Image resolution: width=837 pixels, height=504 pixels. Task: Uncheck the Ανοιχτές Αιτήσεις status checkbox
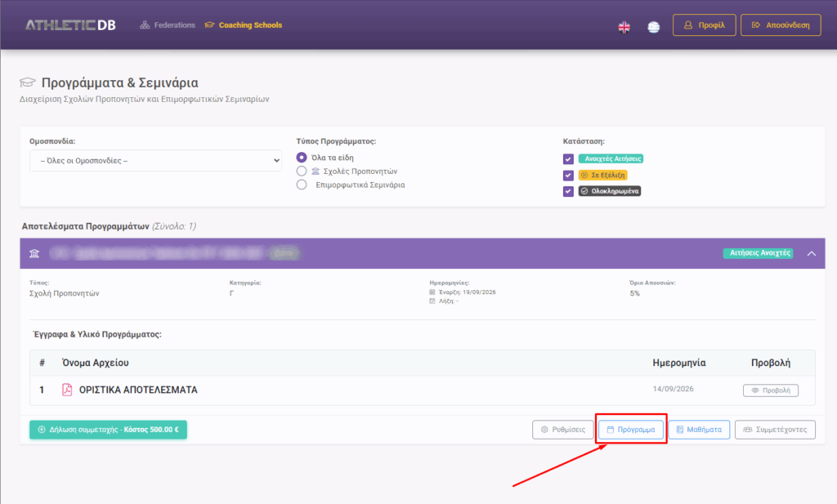(x=569, y=159)
